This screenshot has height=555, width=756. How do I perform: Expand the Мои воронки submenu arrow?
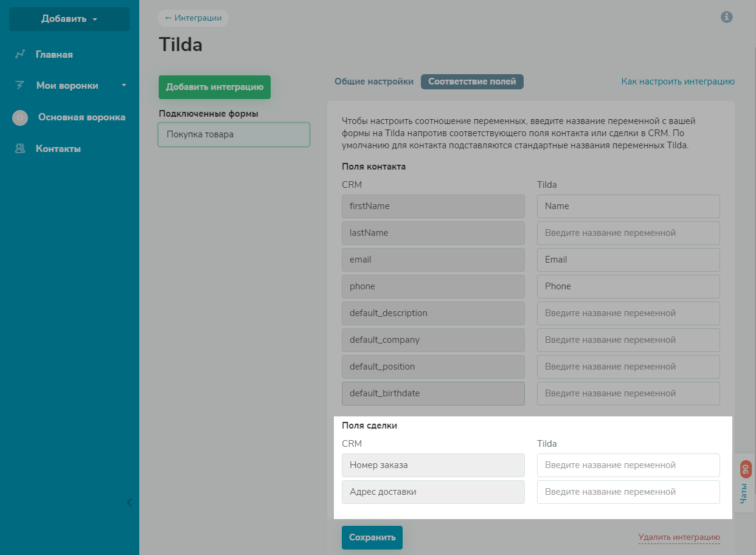pos(124,86)
